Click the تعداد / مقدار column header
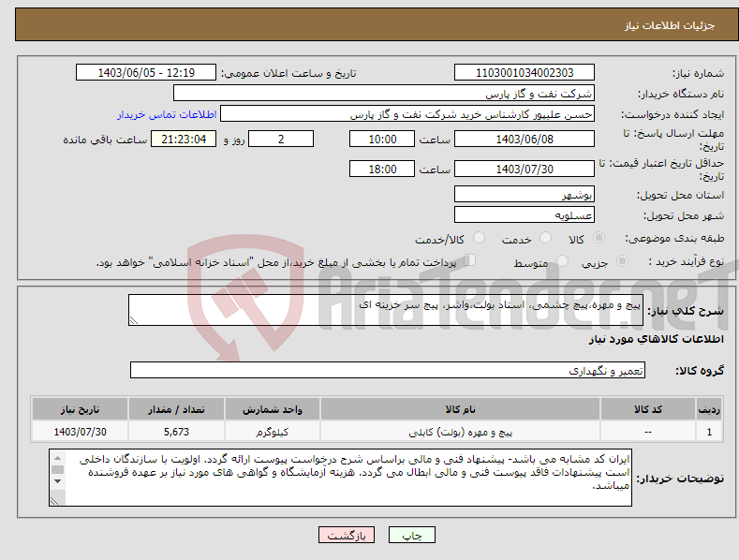Image resolution: width=739 pixels, height=560 pixels. pyautogui.click(x=176, y=409)
